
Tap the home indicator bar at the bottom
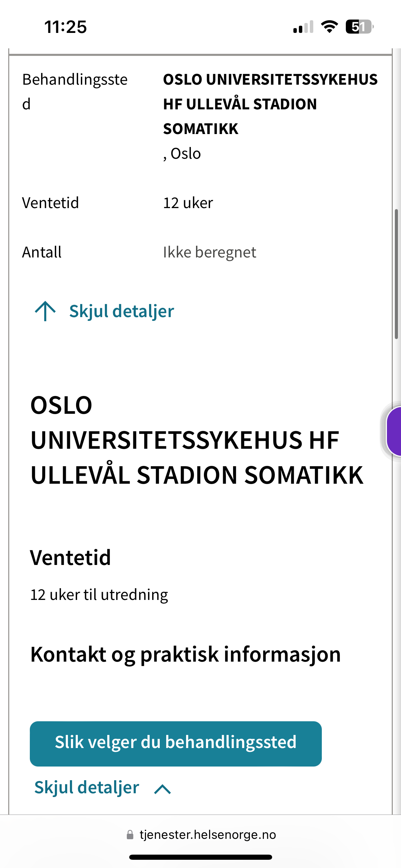pos(200,857)
